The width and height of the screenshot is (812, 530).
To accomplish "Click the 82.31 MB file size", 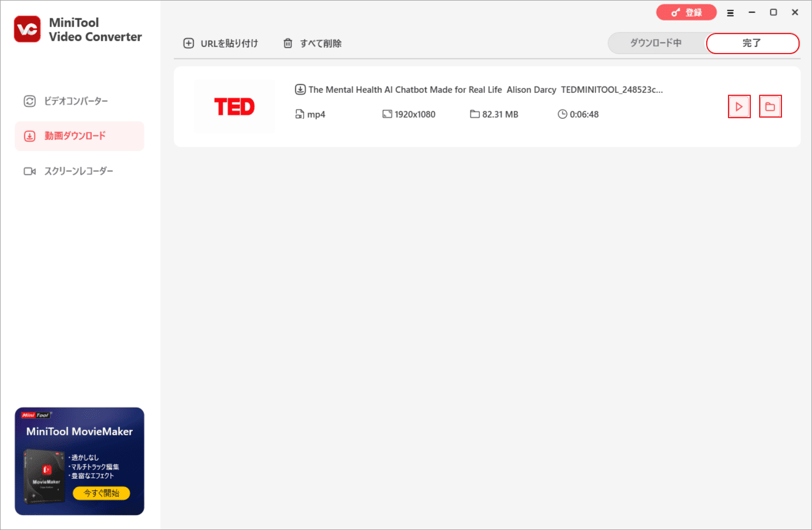I will pos(500,115).
